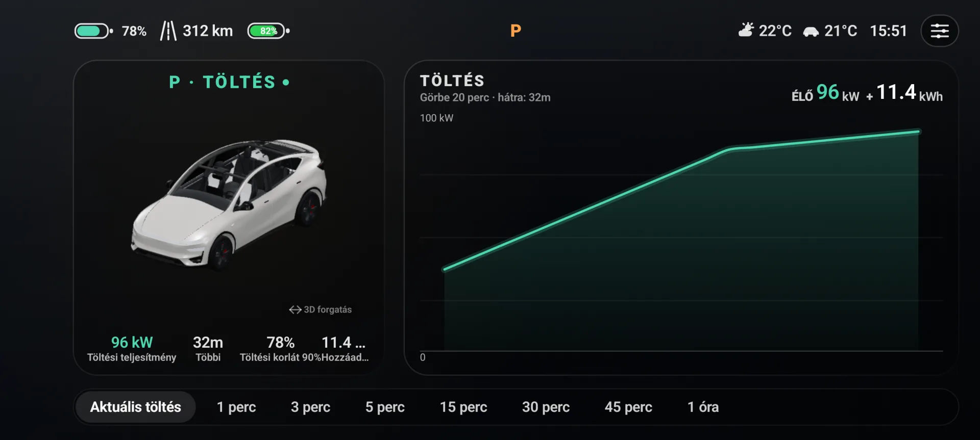Viewport: 980px width, 440px height.
Task: Click the main battery level icon
Action: 94,31
